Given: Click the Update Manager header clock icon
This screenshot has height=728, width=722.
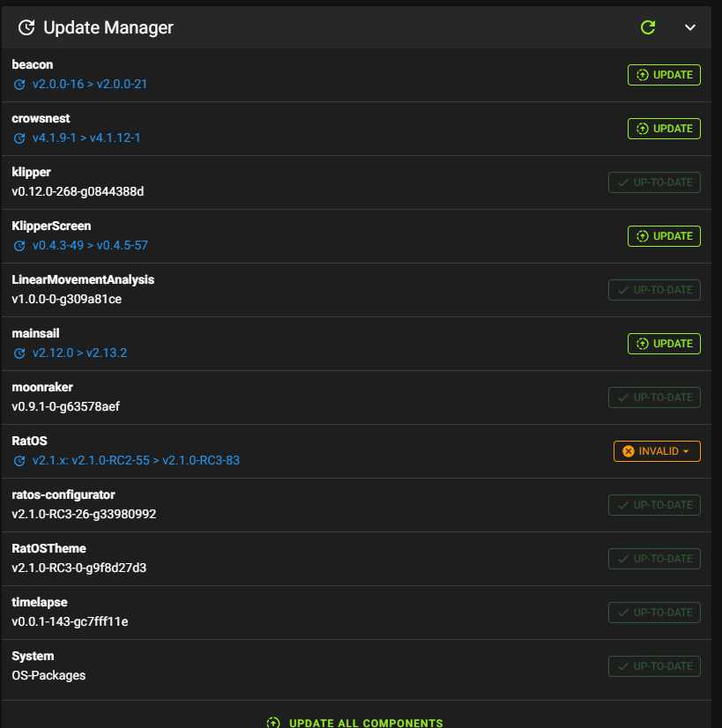Looking at the screenshot, I should coord(26,27).
